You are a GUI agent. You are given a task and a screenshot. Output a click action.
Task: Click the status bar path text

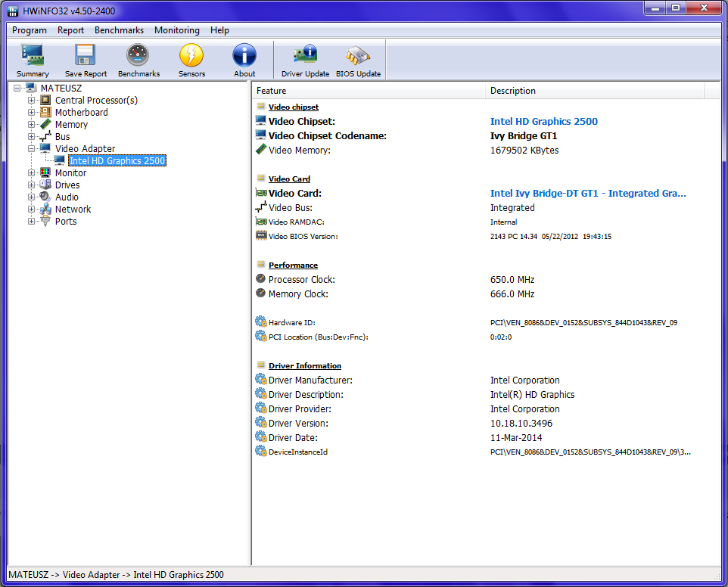coord(116,574)
